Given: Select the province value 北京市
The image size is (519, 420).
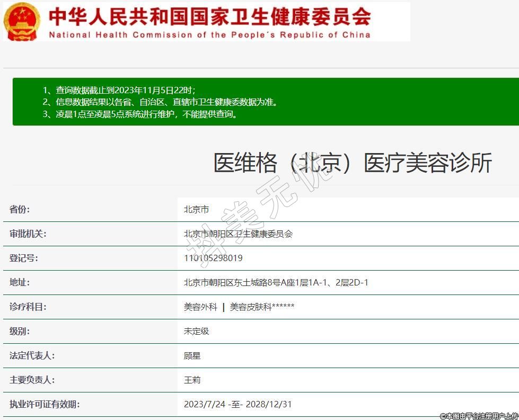Looking at the screenshot, I should pyautogui.click(x=196, y=209).
